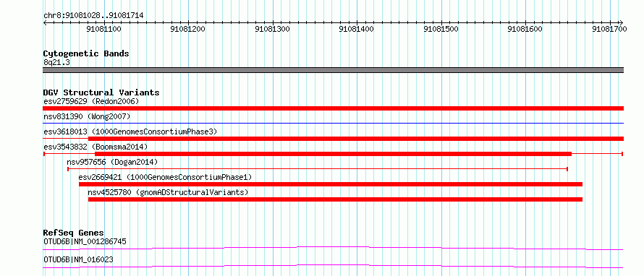Open the nsv4525780 gnomADStructuralVariants red bar
This screenshot has height=276, width=644.
[335, 199]
